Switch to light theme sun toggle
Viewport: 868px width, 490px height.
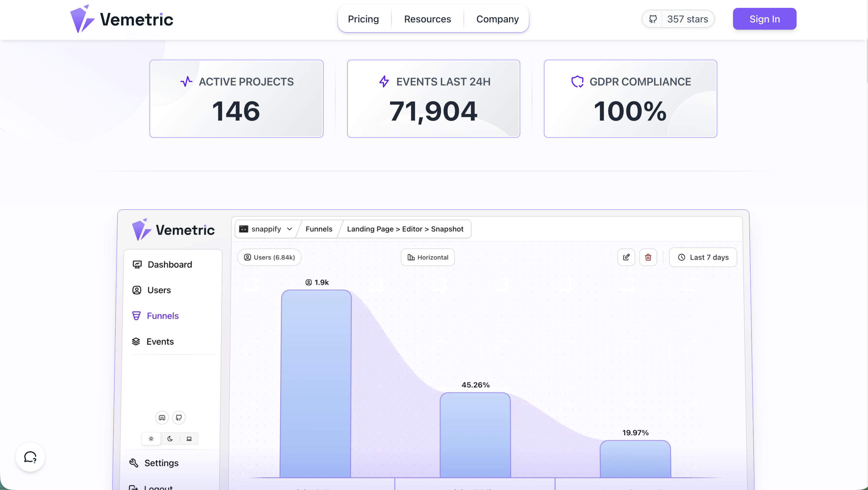coord(151,439)
